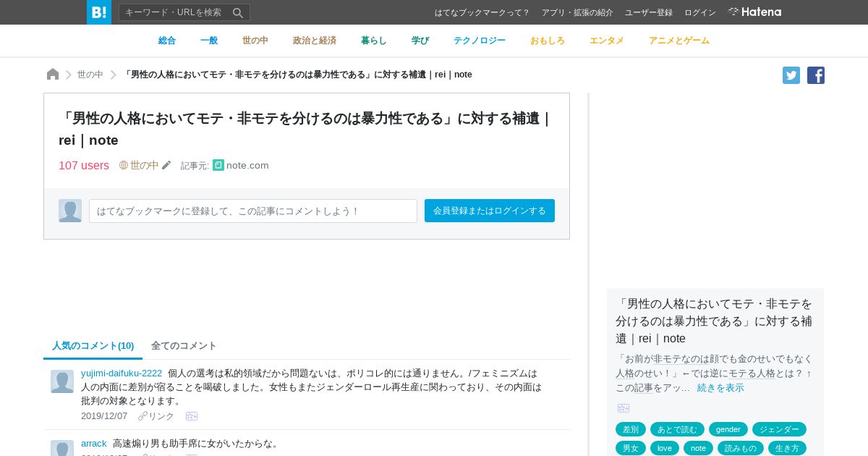Click the link icon under yujimi-daifuku-2222's comment
Viewport: 868px width, 456px height.
pos(142,416)
